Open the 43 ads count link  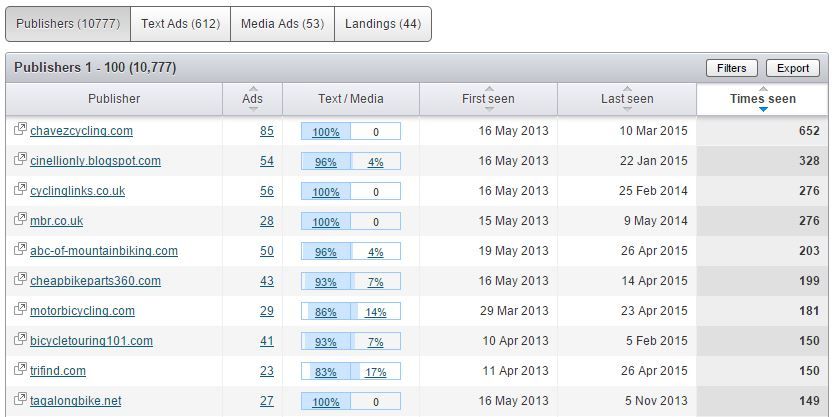pyautogui.click(x=267, y=281)
